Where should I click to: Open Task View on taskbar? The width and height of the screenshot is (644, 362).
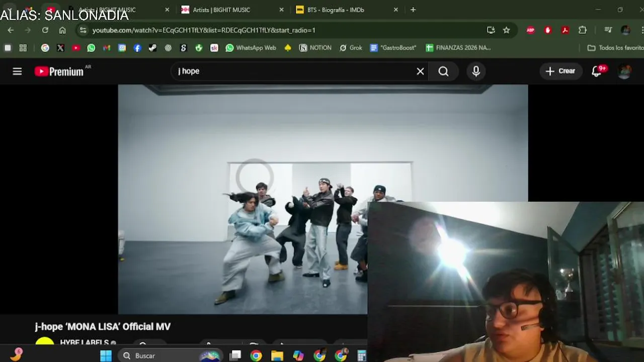(235, 356)
